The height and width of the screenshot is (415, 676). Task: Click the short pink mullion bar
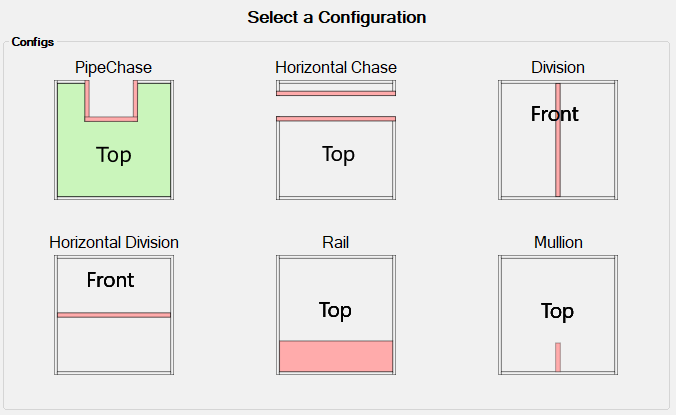[x=558, y=357]
